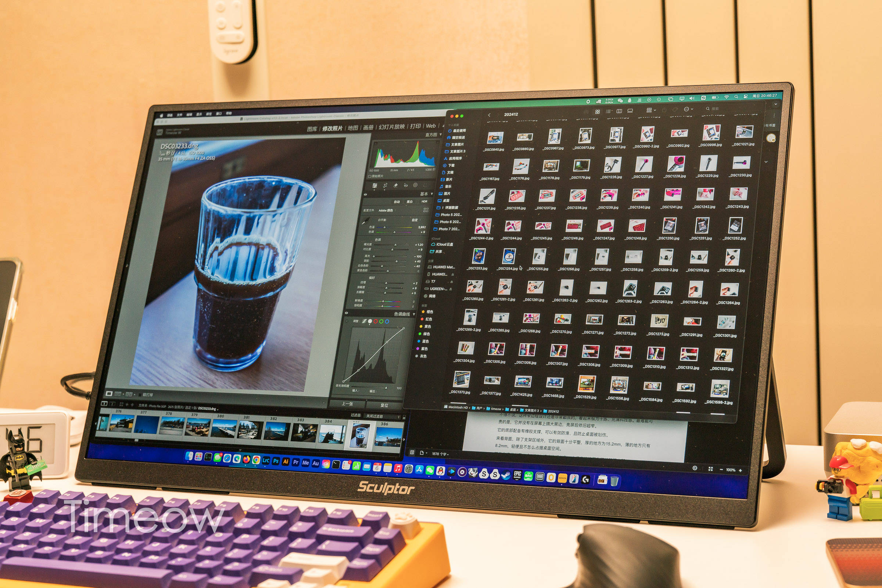Toggle the 基本 panel eye switch
Image resolution: width=882 pixels, height=588 pixels.
(x=365, y=195)
